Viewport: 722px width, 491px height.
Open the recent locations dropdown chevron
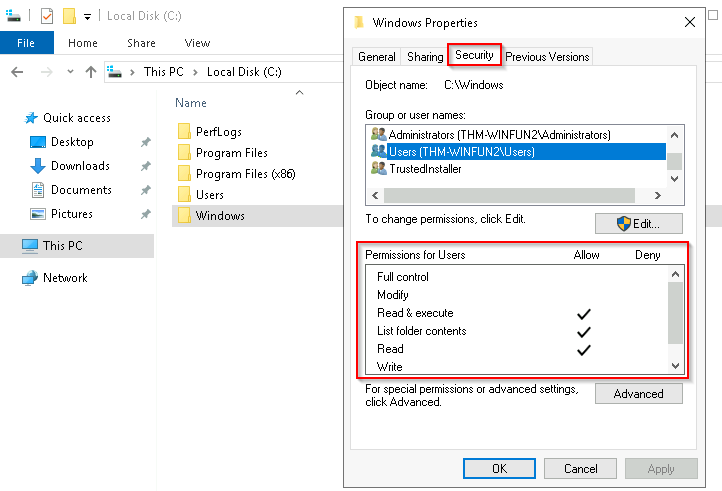point(70,72)
